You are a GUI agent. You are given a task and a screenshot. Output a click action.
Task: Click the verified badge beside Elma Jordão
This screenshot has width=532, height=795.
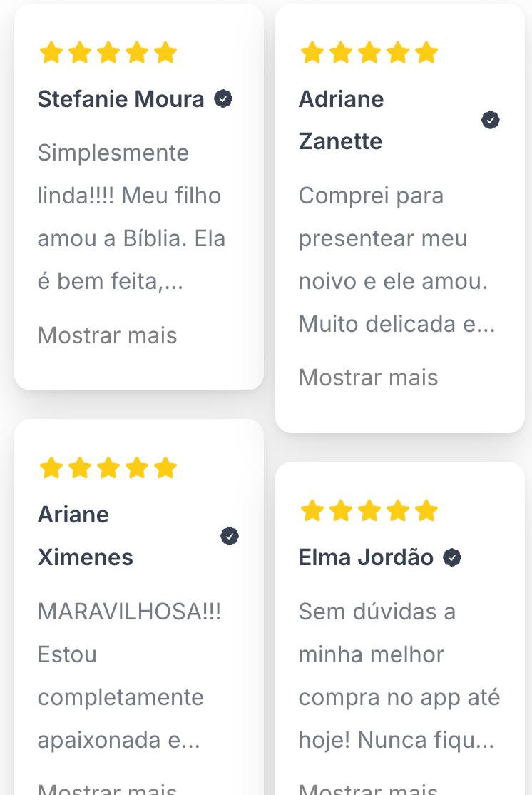tap(452, 557)
